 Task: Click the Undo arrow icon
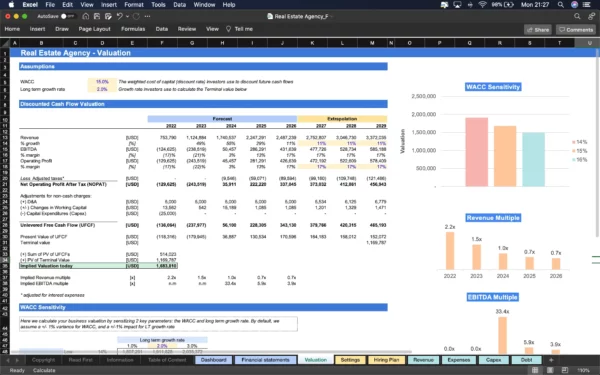pos(119,16)
